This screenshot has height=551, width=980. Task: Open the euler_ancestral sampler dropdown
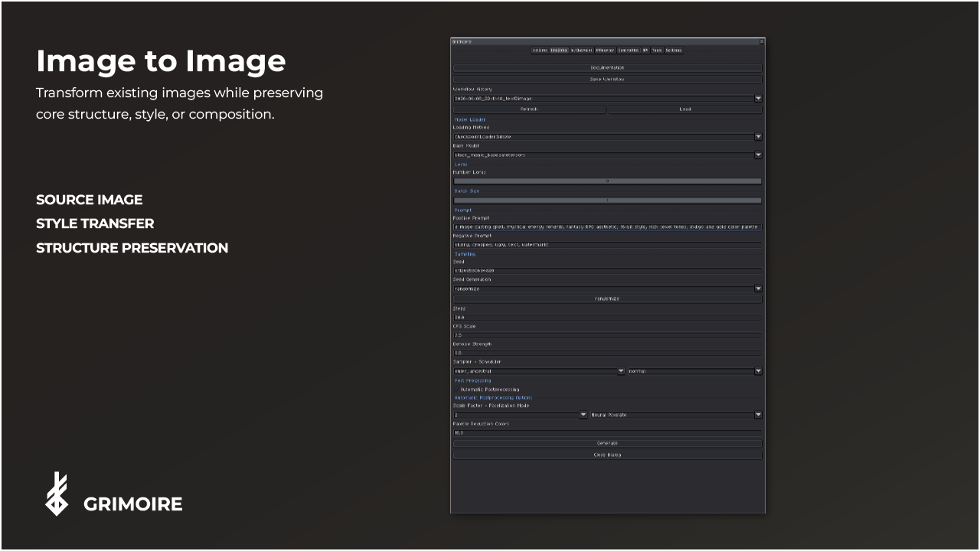click(539, 371)
